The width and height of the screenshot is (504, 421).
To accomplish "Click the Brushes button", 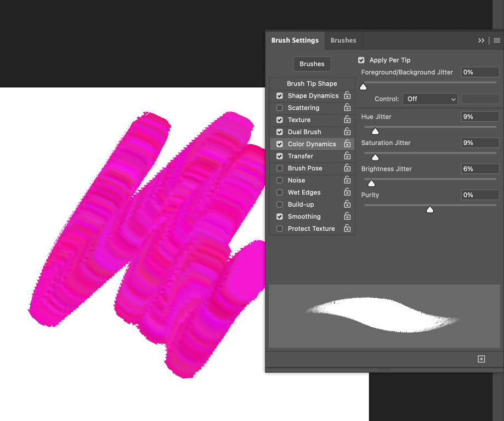I will 312,64.
